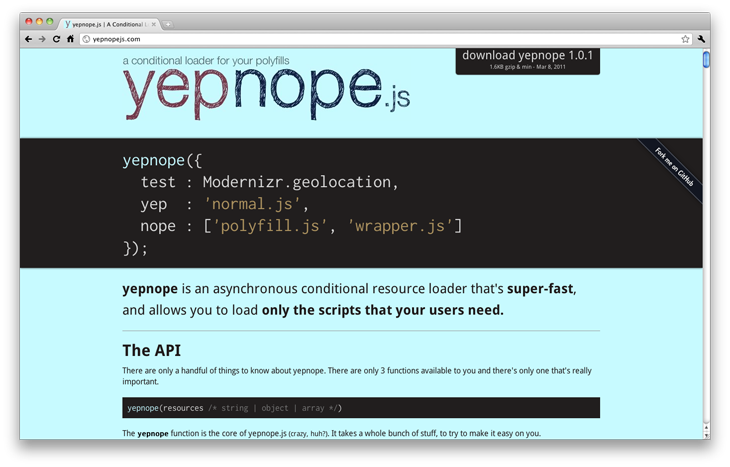Click the page's vertical scrollbar thumb
This screenshot has width=730, height=467.
706,59
